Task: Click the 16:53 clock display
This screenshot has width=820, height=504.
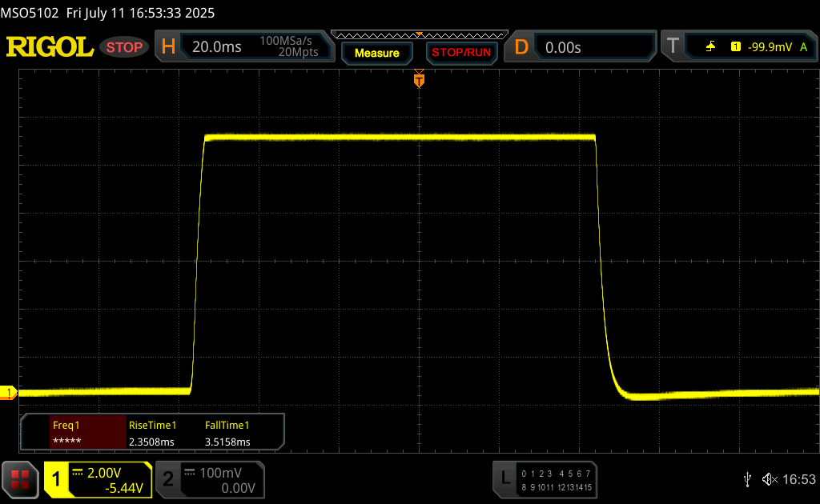Action: (x=798, y=479)
